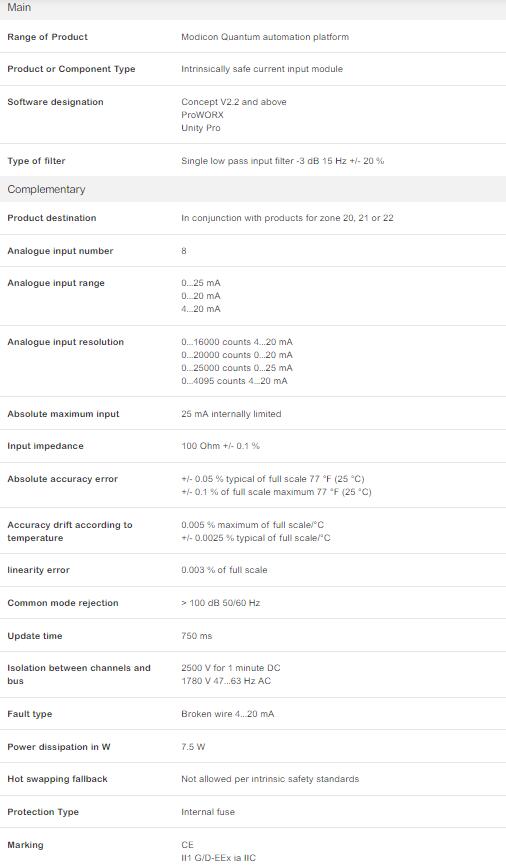Select the 0...25 mA input range
This screenshot has height=867, width=506.
coord(201,283)
